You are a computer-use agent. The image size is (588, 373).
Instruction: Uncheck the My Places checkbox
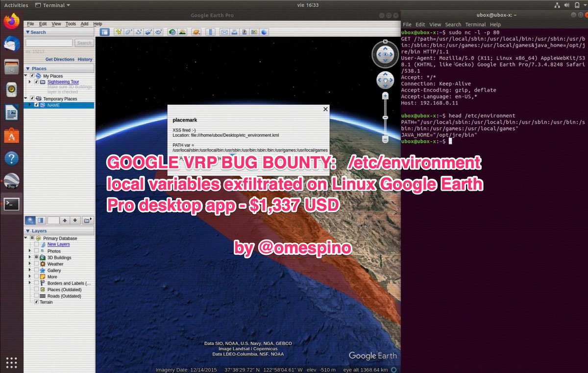32,76
